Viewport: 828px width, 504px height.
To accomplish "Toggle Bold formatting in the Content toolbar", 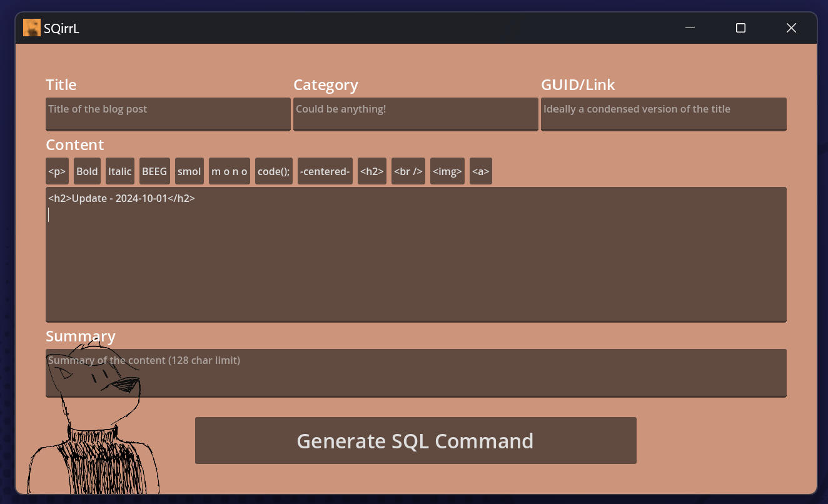I will (x=87, y=171).
